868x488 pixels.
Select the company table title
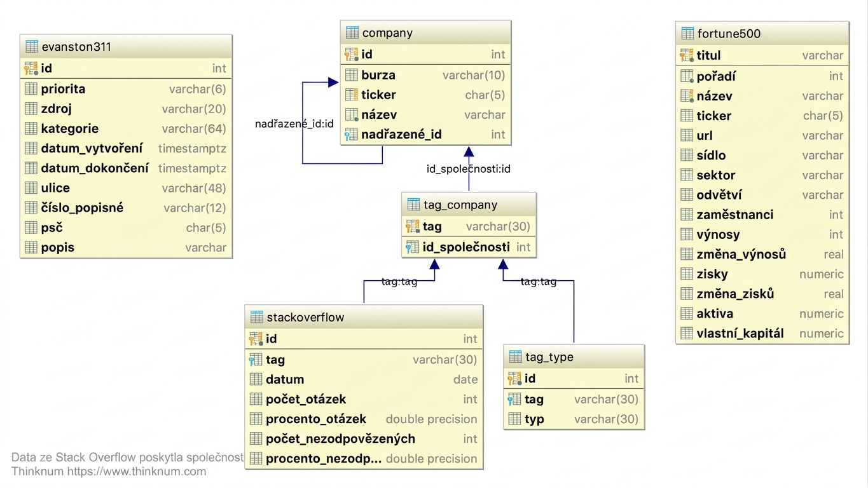pos(387,33)
